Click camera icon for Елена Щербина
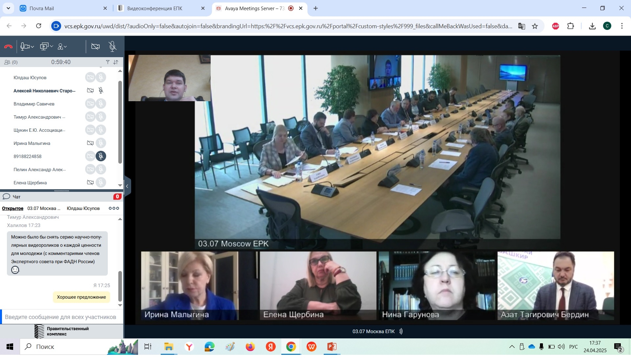 tap(90, 182)
